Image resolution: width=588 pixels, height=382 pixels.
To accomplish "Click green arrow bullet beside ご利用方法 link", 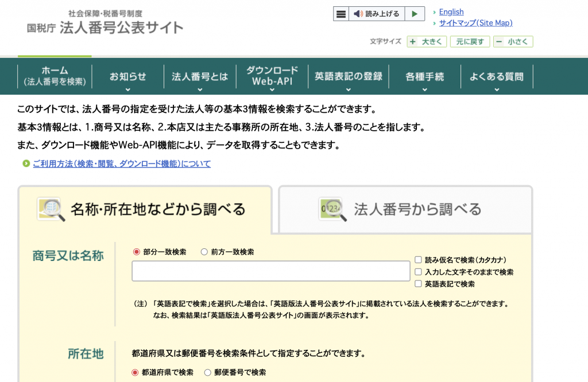I will (x=26, y=164).
